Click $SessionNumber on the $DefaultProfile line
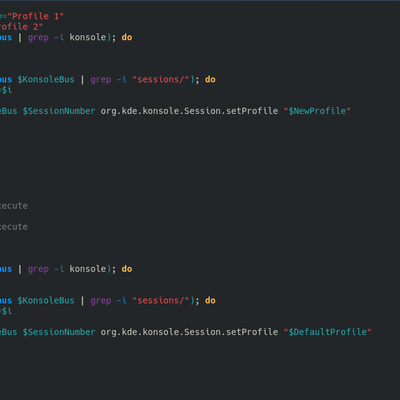 coord(59,332)
